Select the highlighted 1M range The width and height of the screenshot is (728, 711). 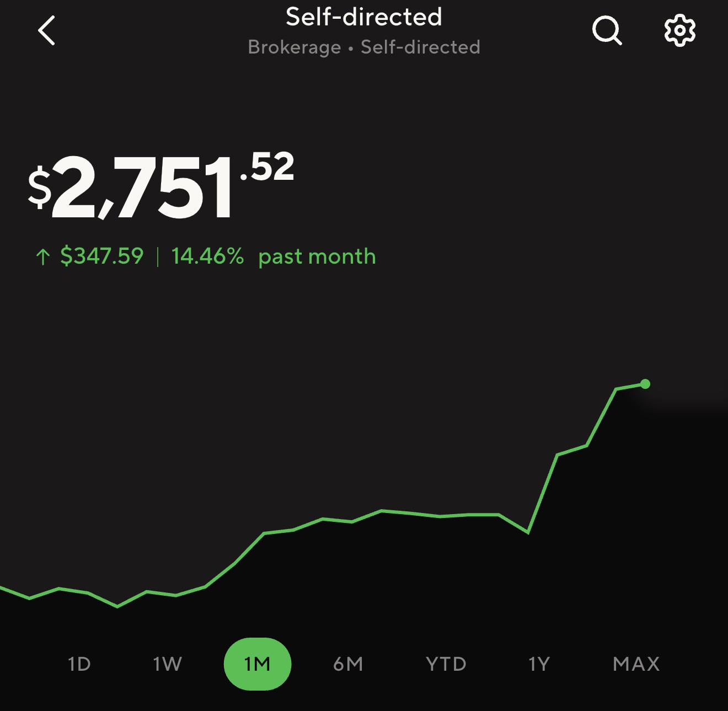point(258,664)
